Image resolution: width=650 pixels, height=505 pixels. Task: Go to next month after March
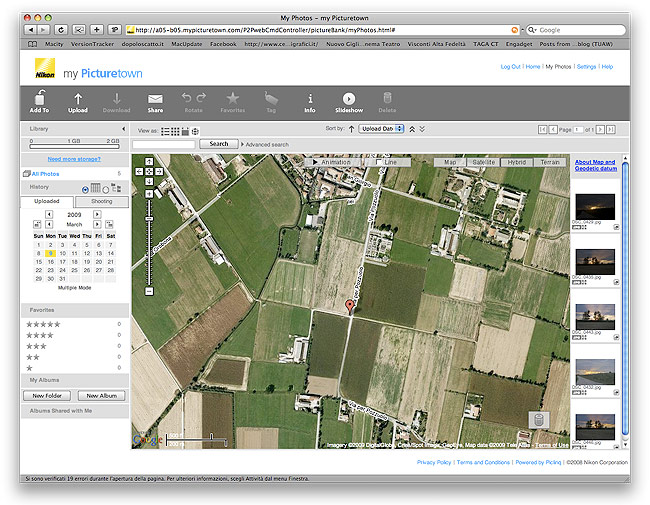(97, 224)
